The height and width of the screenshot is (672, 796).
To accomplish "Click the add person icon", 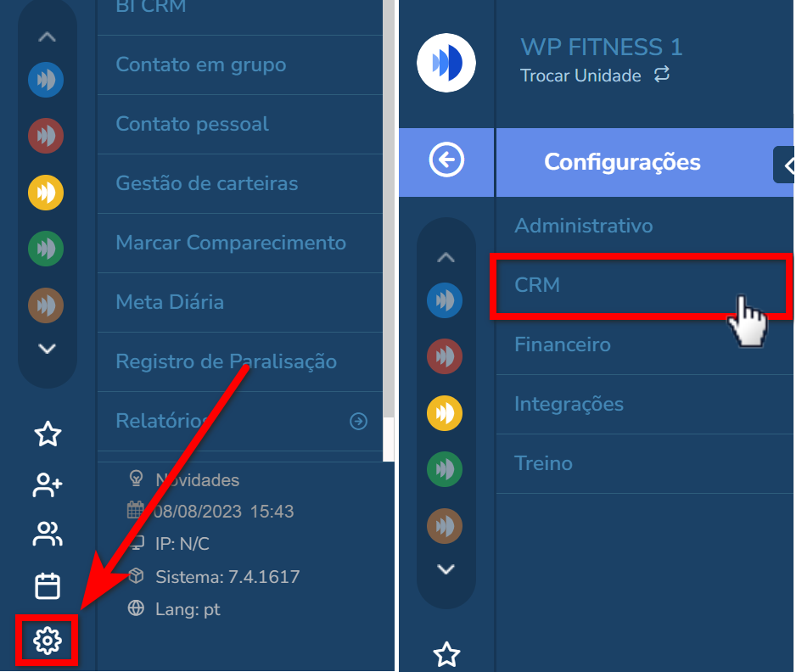I will pos(48,484).
